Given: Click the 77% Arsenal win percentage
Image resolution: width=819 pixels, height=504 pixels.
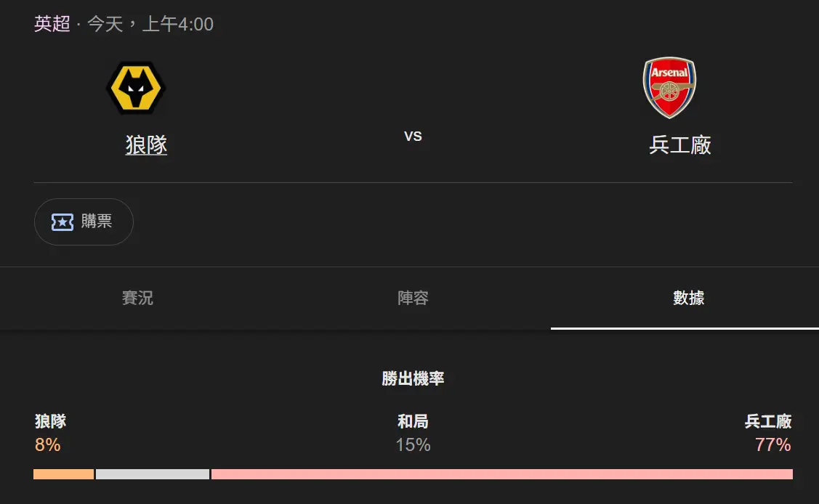Looking at the screenshot, I should pos(772,444).
